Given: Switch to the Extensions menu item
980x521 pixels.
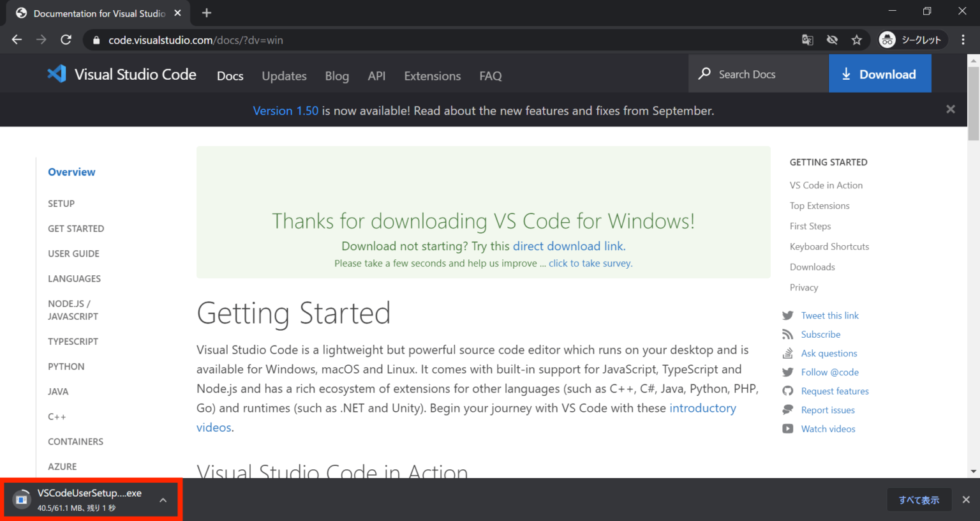Looking at the screenshot, I should pos(432,75).
